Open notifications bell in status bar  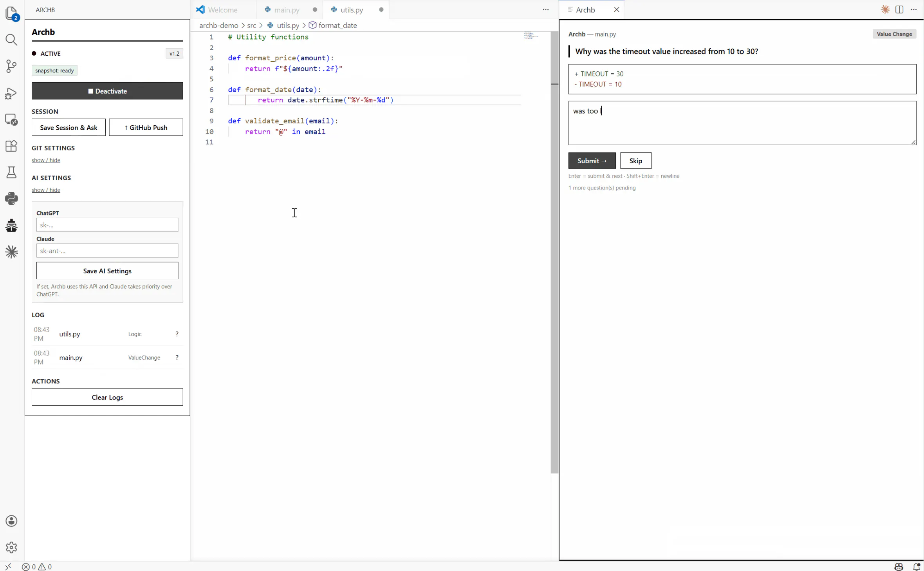(916, 566)
